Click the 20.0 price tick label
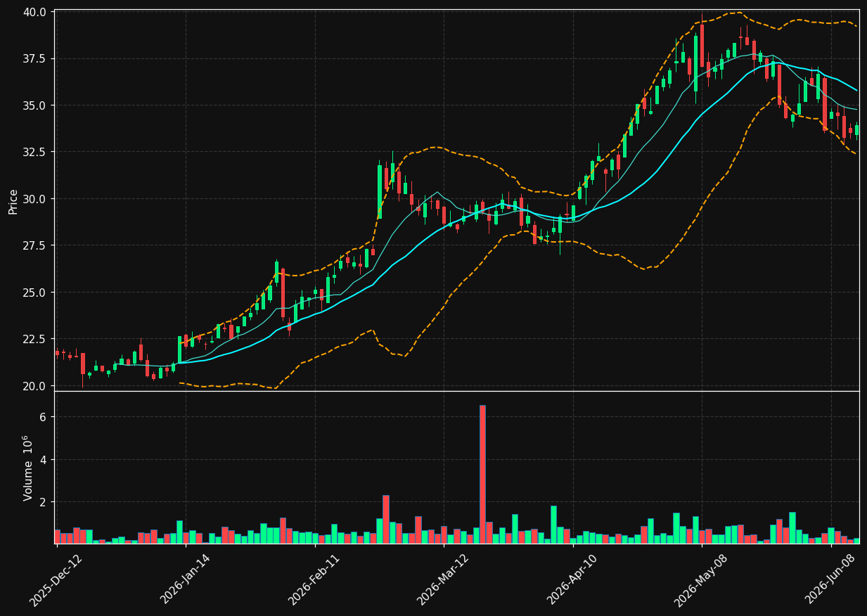Image resolution: width=867 pixels, height=616 pixels. pos(35,386)
